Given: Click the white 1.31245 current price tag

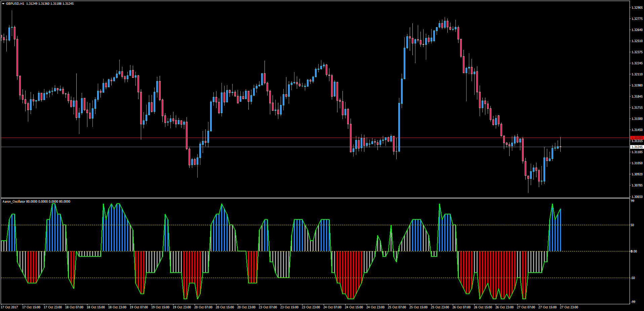Looking at the screenshot, I should coord(637,147).
